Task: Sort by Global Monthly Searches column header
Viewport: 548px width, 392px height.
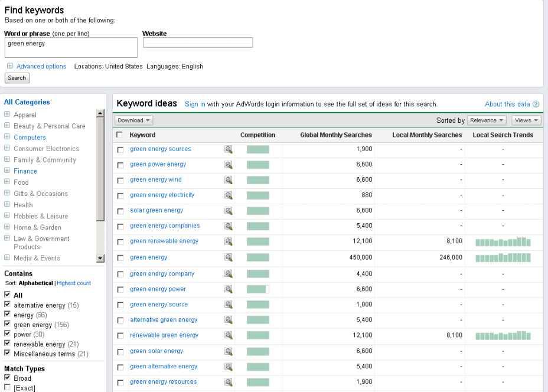Action: (336, 135)
